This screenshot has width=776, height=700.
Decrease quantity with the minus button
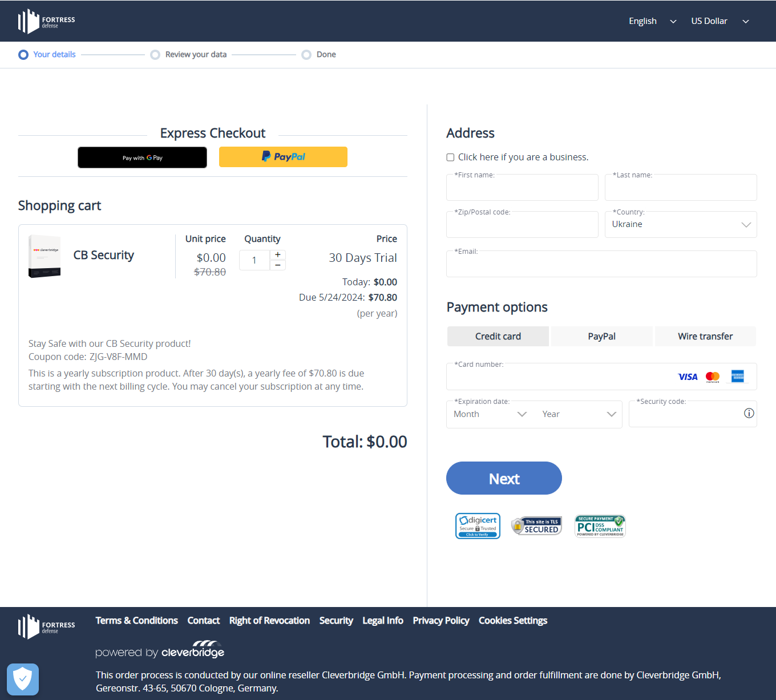tap(278, 265)
